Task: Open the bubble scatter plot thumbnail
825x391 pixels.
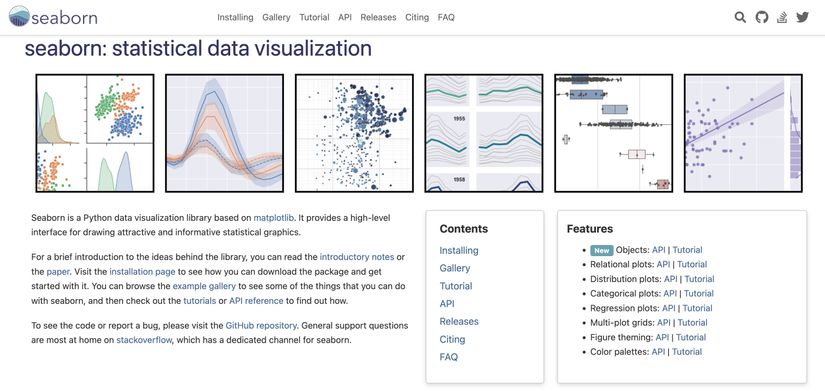Action: click(354, 133)
